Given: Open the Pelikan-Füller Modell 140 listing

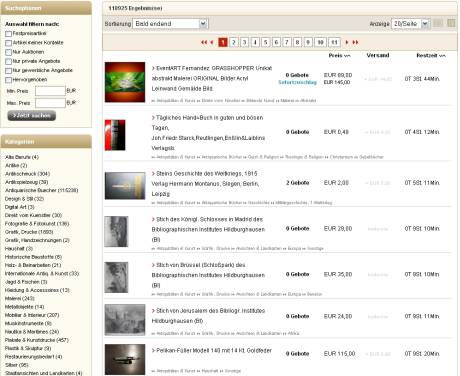Looking at the screenshot, I should 213,351.
